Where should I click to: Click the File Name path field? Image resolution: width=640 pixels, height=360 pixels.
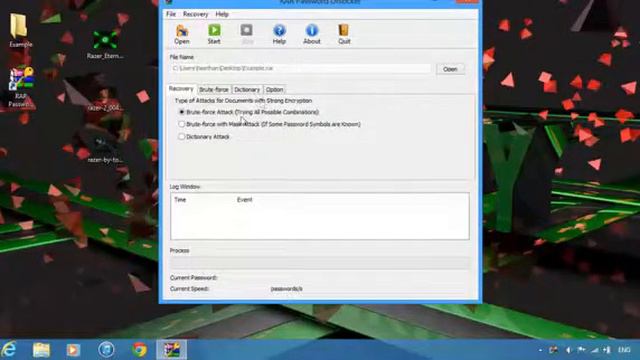click(300, 69)
